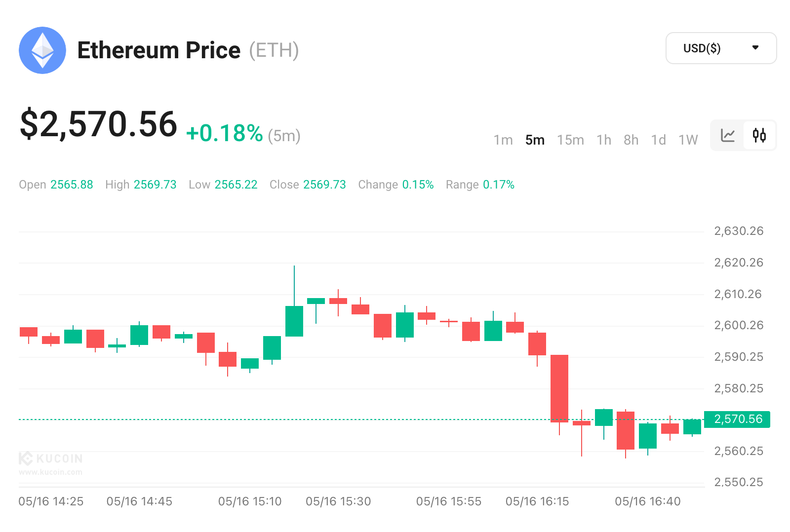
Task: Click the large red candle after 16:15
Action: tap(559, 388)
